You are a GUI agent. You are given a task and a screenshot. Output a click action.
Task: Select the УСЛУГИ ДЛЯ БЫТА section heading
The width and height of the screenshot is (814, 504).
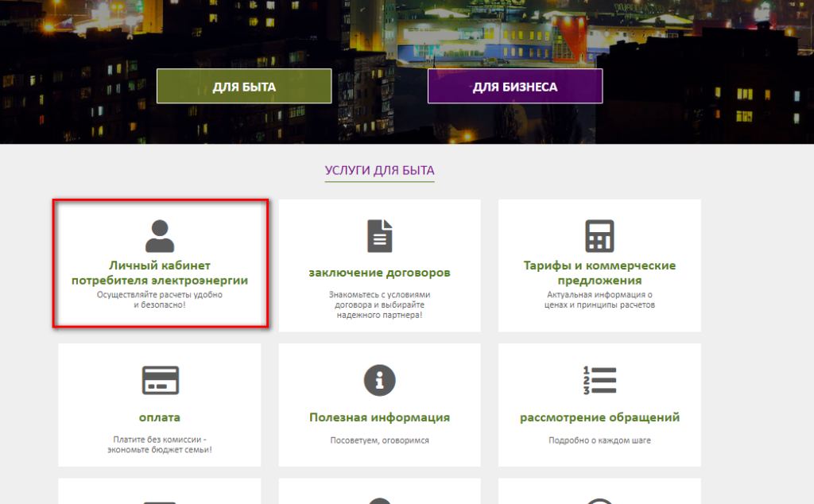379,171
